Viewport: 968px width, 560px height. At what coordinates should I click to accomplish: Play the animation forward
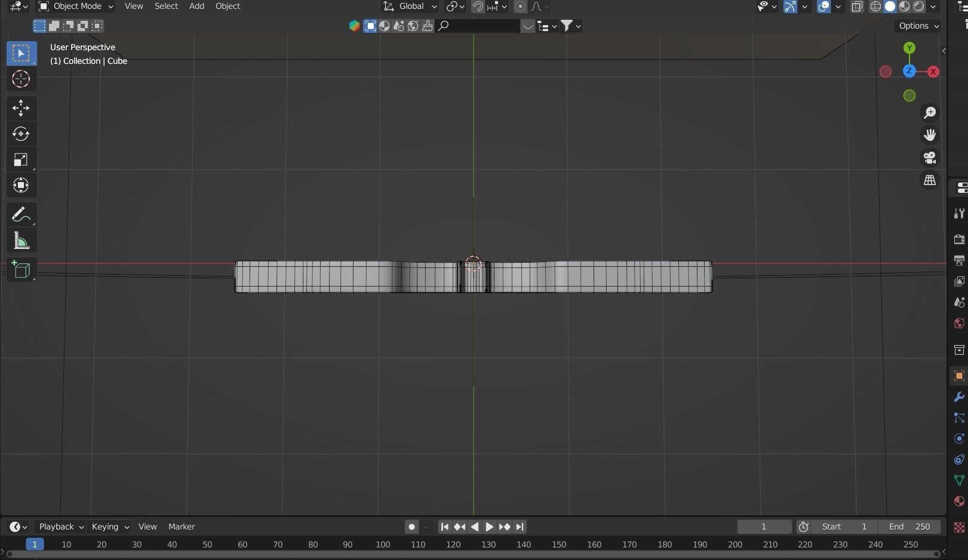pyautogui.click(x=490, y=527)
